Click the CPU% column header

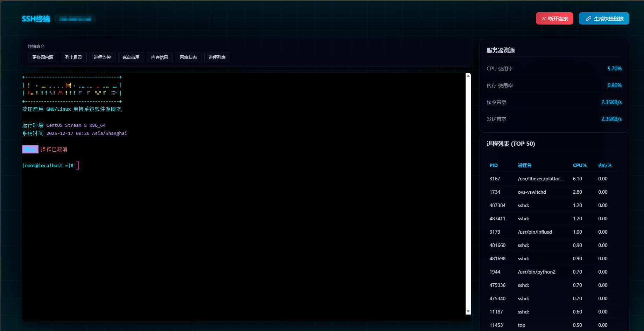click(580, 165)
